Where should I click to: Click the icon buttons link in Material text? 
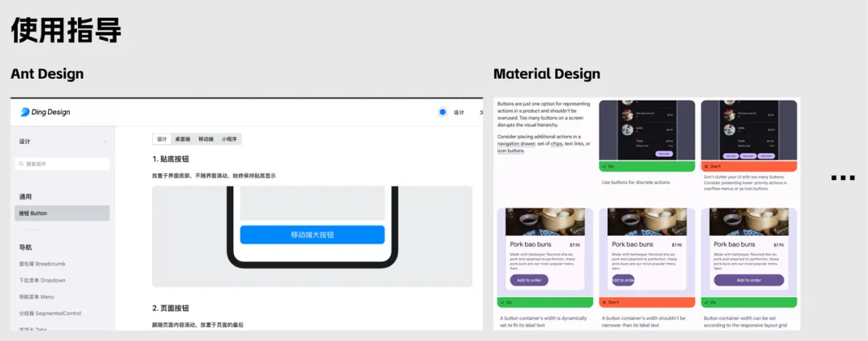511,150
